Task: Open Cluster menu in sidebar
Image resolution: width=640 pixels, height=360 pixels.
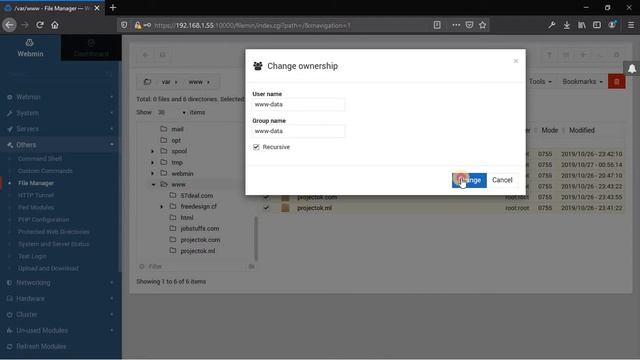Action: coord(60,315)
